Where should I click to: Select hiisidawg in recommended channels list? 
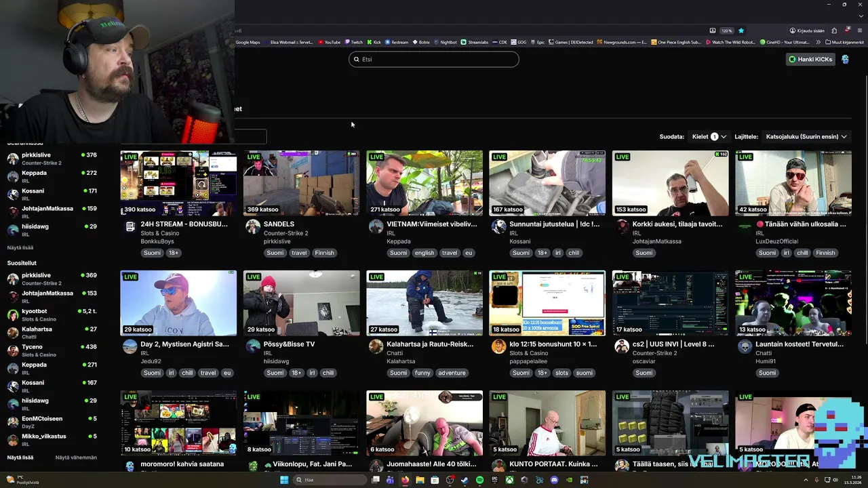coord(52,404)
